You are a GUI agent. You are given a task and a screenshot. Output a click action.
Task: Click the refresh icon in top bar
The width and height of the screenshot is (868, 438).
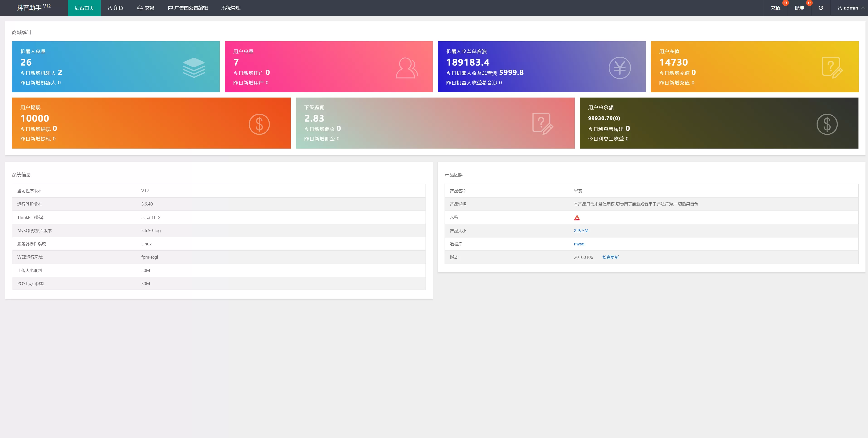820,8
